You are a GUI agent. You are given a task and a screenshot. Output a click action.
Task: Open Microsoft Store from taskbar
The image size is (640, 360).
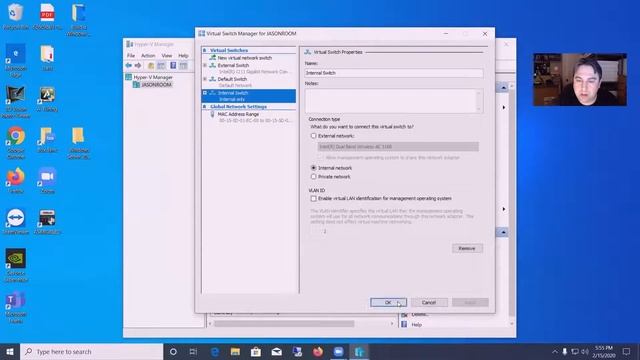pos(256,351)
